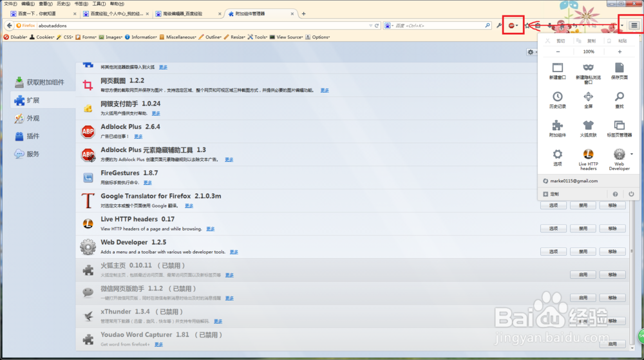Select 扩展 category in the sidebar

tap(43, 100)
